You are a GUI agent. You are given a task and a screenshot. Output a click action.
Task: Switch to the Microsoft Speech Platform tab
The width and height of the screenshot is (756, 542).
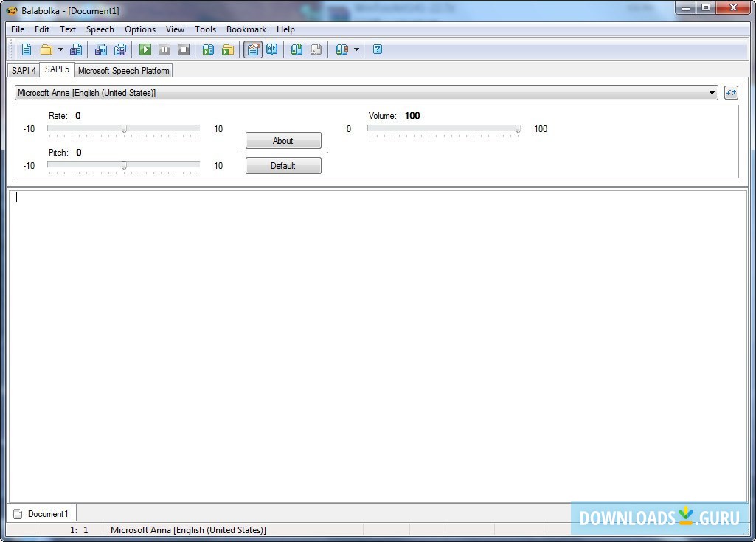coord(123,70)
